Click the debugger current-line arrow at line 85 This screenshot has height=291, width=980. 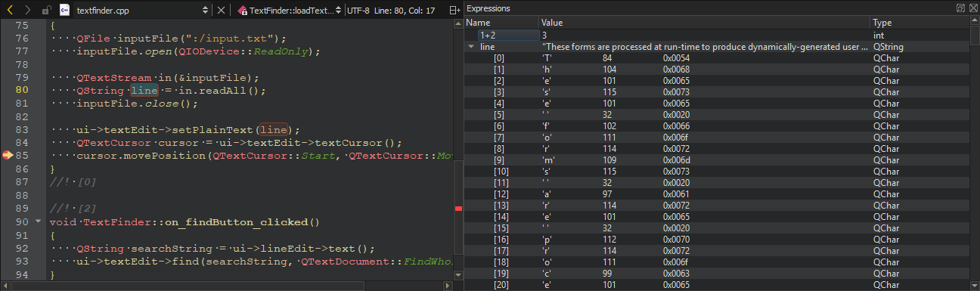tap(8, 155)
